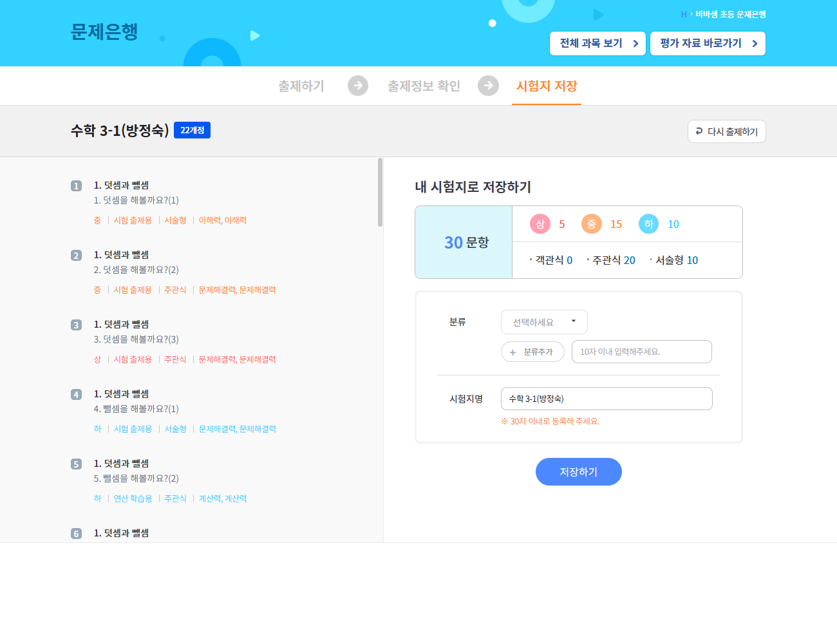The height and width of the screenshot is (644, 837).
Task: Click '내 시험지로 저장하기' heading
Action: (473, 187)
